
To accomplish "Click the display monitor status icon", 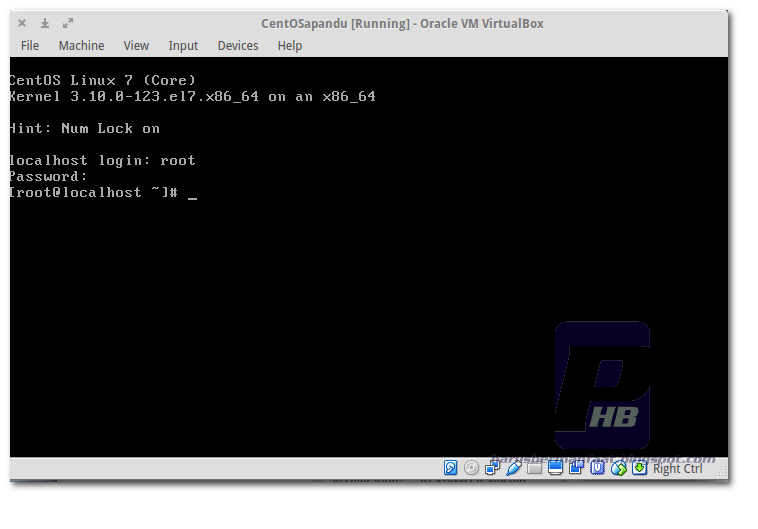I will coord(555,468).
